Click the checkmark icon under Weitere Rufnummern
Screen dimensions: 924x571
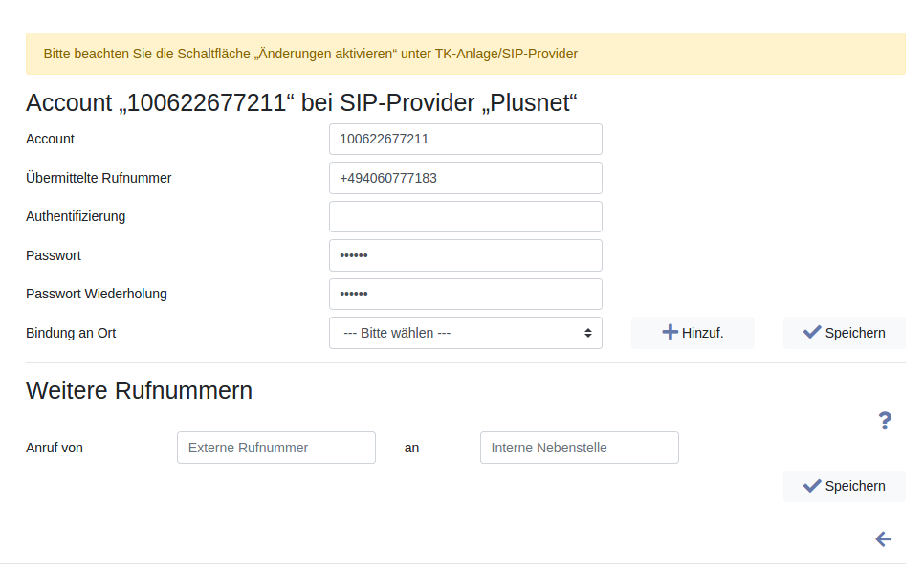[x=812, y=486]
